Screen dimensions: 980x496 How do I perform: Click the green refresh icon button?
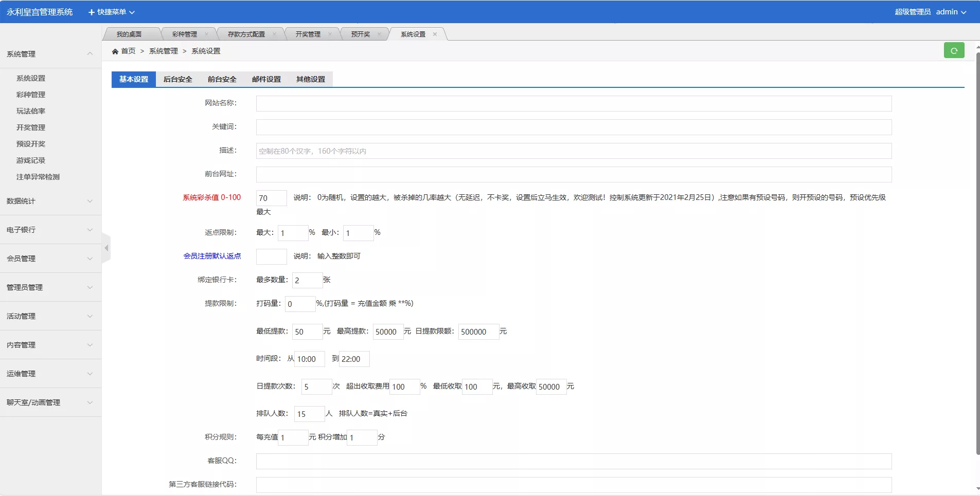pyautogui.click(x=954, y=51)
